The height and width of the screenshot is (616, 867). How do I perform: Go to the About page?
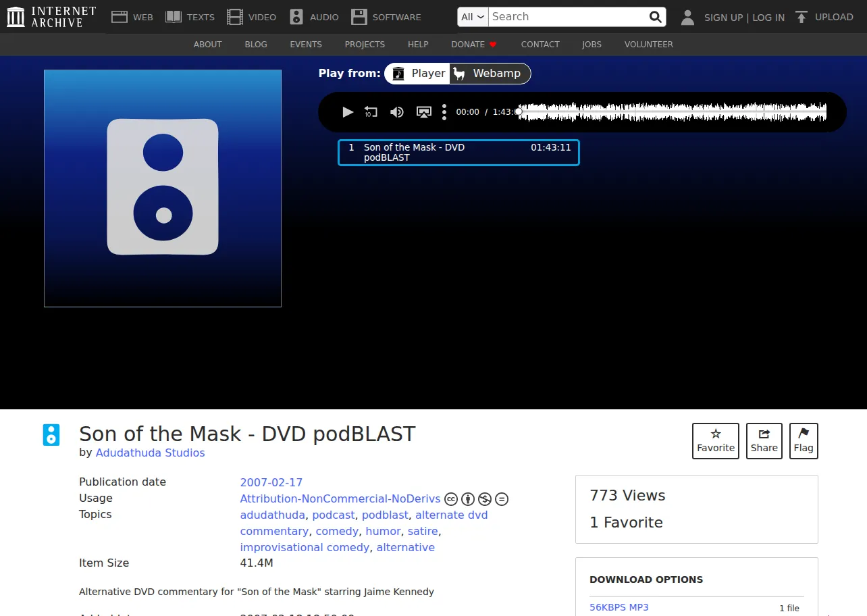pyautogui.click(x=207, y=45)
